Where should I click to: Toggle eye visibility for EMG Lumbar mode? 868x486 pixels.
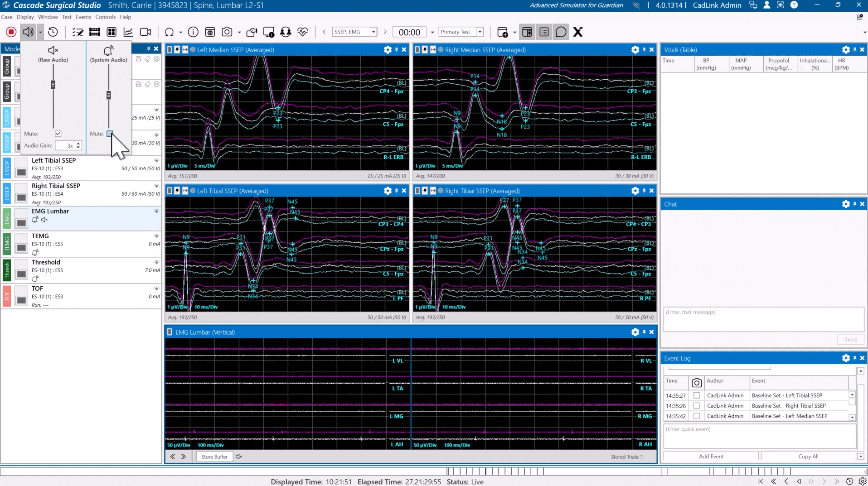pyautogui.click(x=156, y=212)
